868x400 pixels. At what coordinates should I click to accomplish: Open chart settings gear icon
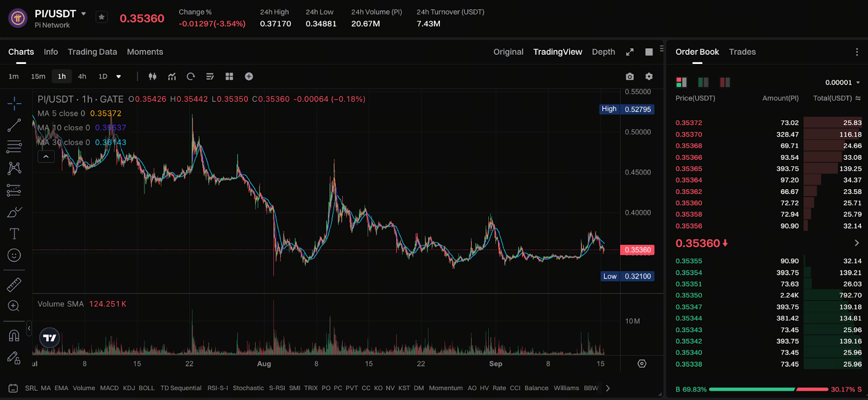(649, 76)
